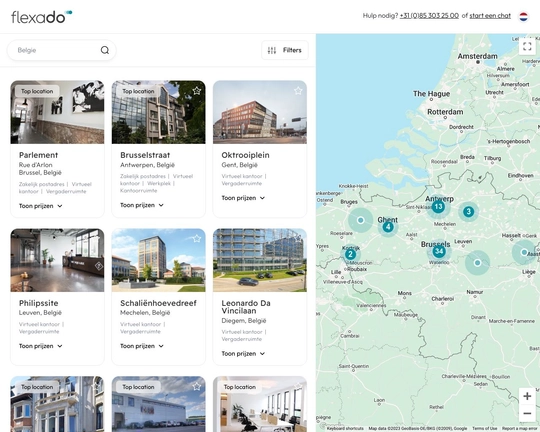
Task: Open the Leonardo Da Vincilaan photo
Action: 260,260
